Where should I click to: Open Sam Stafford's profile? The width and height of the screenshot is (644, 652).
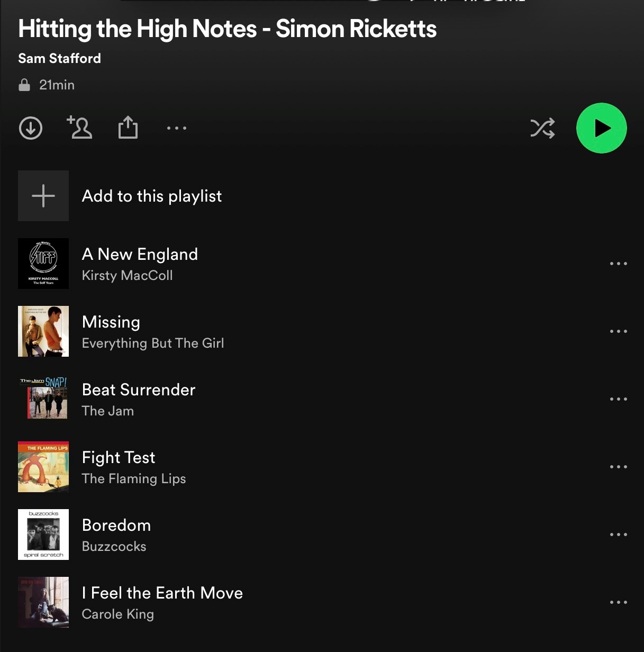59,58
